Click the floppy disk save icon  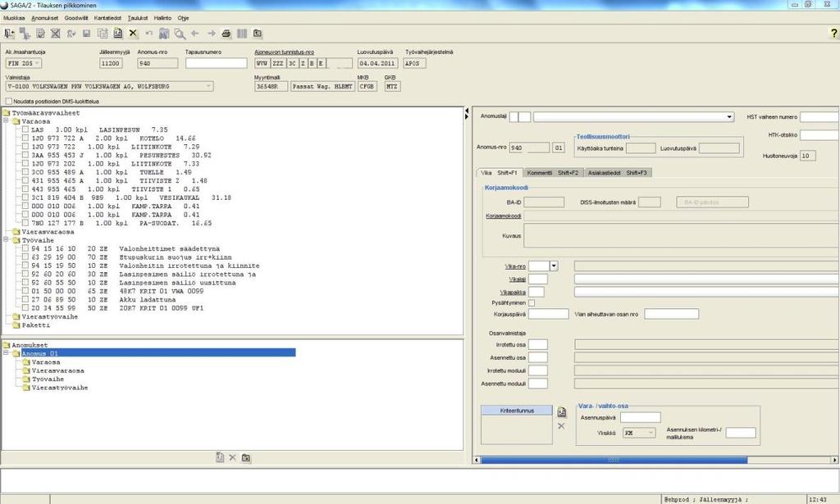[86, 34]
